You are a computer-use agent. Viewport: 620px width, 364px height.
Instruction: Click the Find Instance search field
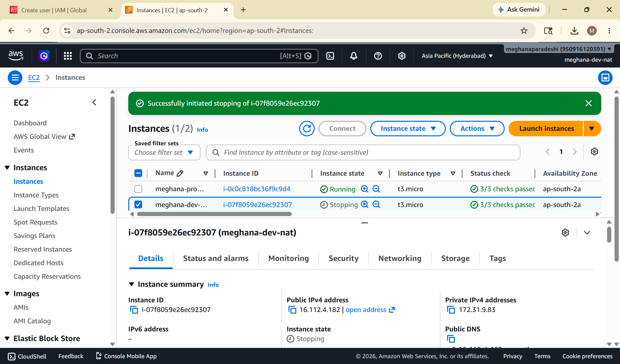[x=363, y=152]
